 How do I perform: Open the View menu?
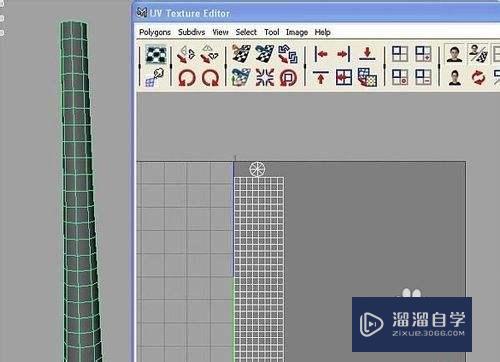click(220, 32)
